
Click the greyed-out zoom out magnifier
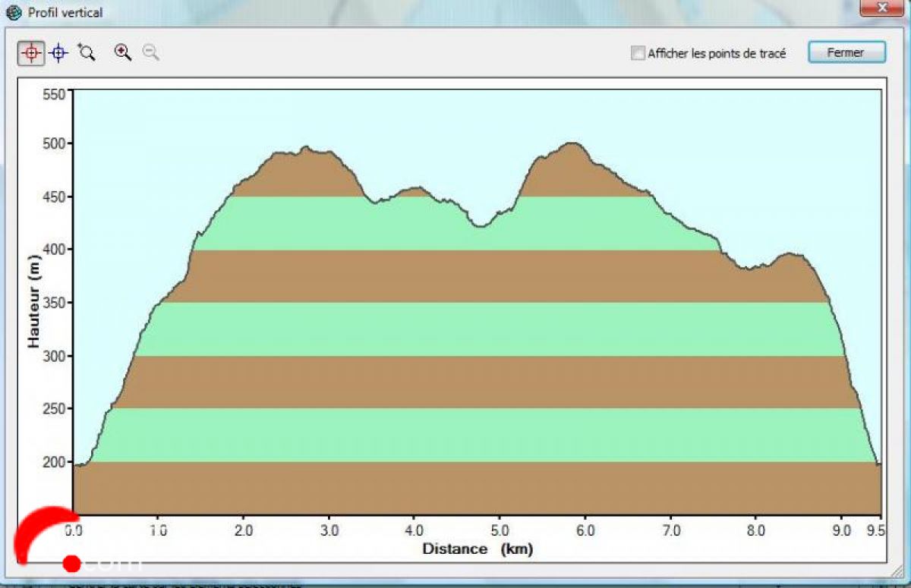[151, 52]
